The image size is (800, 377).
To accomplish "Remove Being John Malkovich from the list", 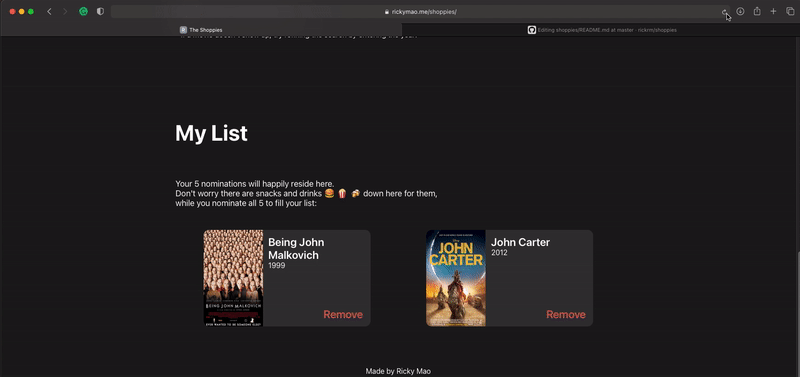I will 343,315.
